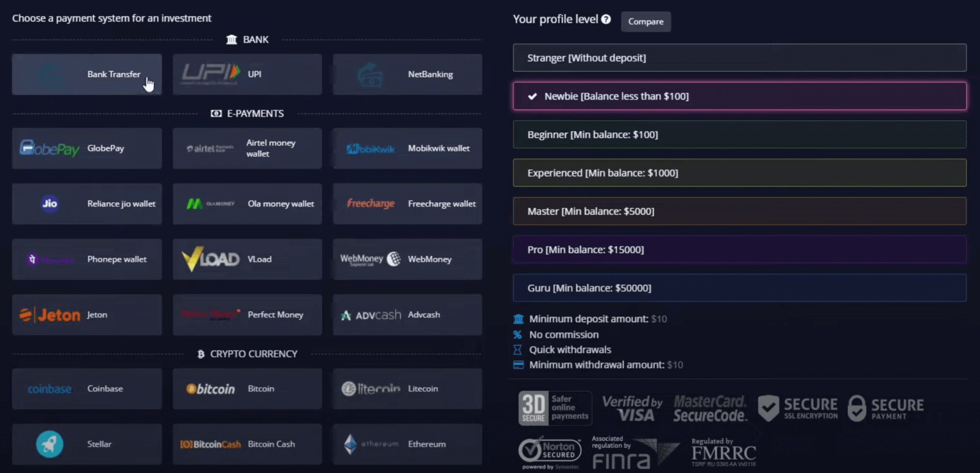Click the Jio logo icon

(50, 203)
